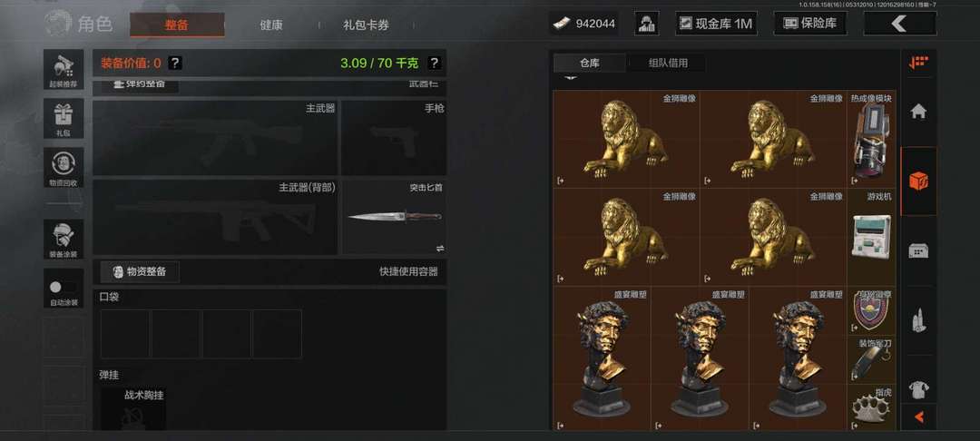Open the 装备涂装 equipment skin icon
Screen dimensions: 980x441
pyautogui.click(x=64, y=240)
